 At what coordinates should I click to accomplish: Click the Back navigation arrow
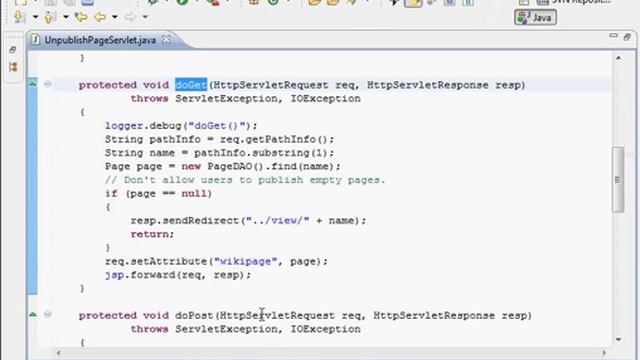pos(100,17)
